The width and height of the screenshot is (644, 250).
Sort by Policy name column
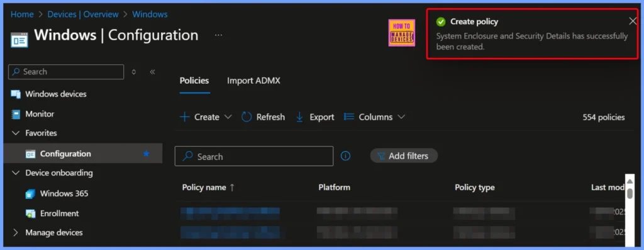(x=208, y=188)
